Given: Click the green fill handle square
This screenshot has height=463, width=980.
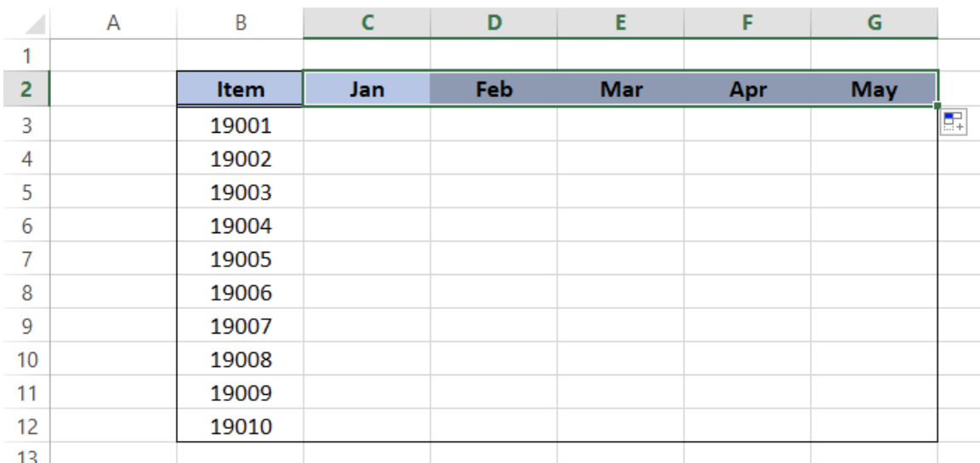Looking at the screenshot, I should [937, 106].
